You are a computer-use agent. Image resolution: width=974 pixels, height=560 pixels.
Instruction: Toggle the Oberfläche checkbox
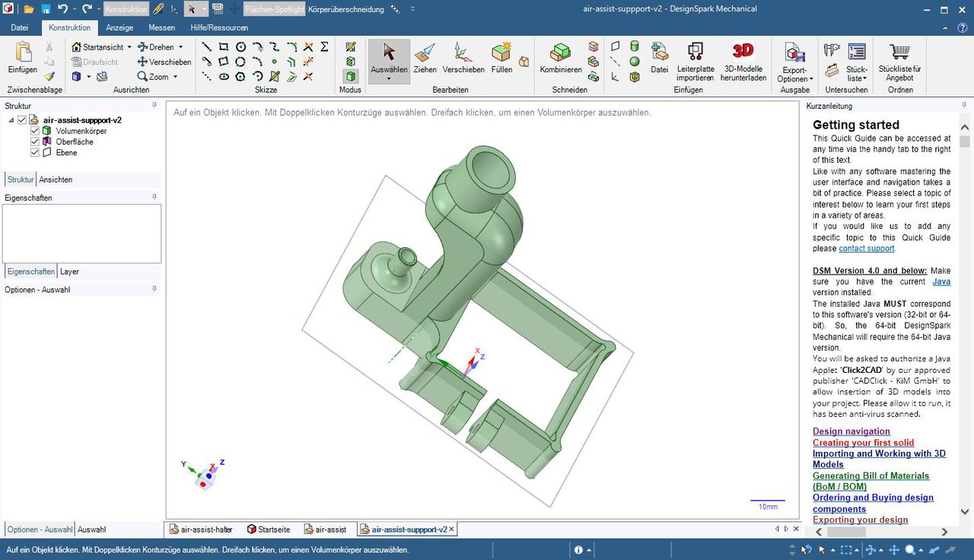(x=35, y=142)
